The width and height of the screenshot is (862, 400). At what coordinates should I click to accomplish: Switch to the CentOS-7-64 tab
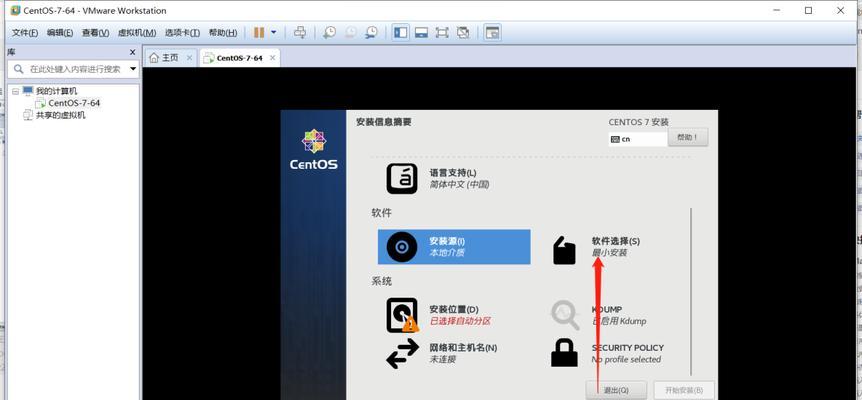tap(240, 58)
